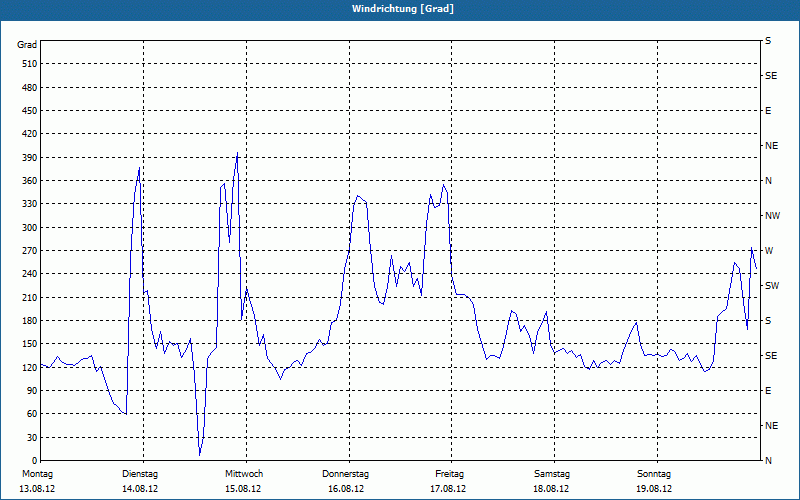This screenshot has width=800, height=500.
Task: Click the 270 axis value
Action: (x=30, y=251)
